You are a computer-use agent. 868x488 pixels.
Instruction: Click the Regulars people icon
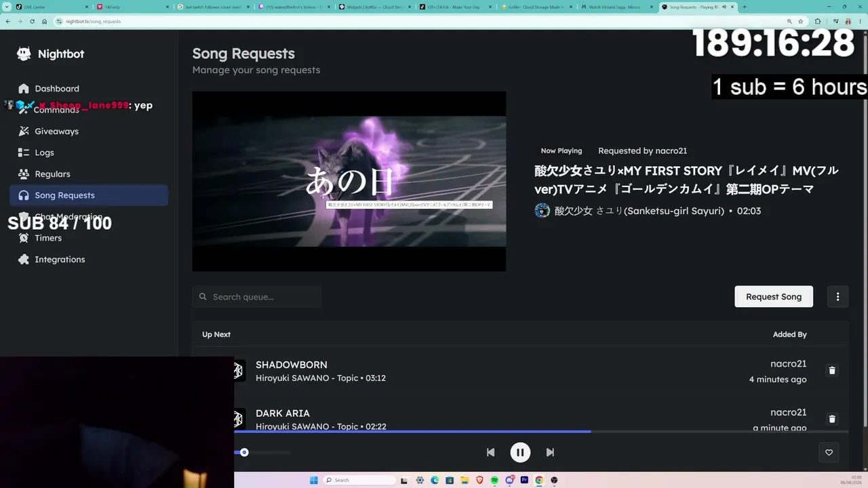(24, 174)
